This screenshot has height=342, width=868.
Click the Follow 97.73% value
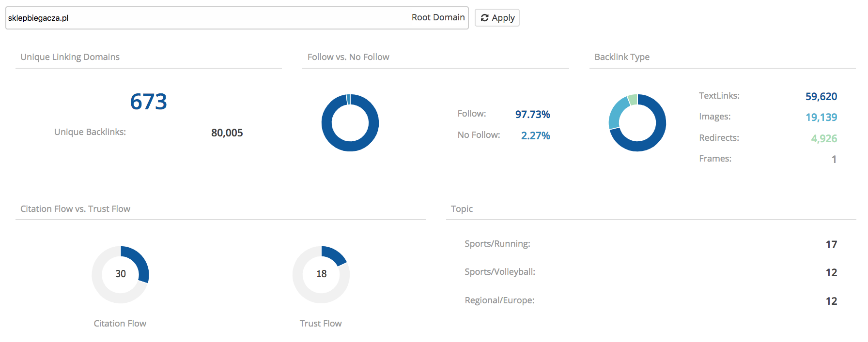click(x=532, y=115)
